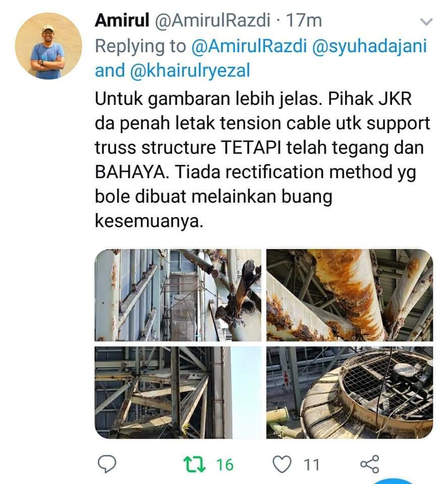Retweet using the green arrows icon
448x484 pixels.
[195, 464]
